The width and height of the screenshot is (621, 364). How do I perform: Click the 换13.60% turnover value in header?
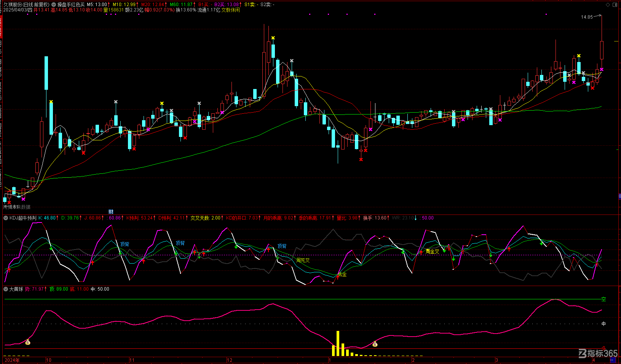click(x=186, y=10)
